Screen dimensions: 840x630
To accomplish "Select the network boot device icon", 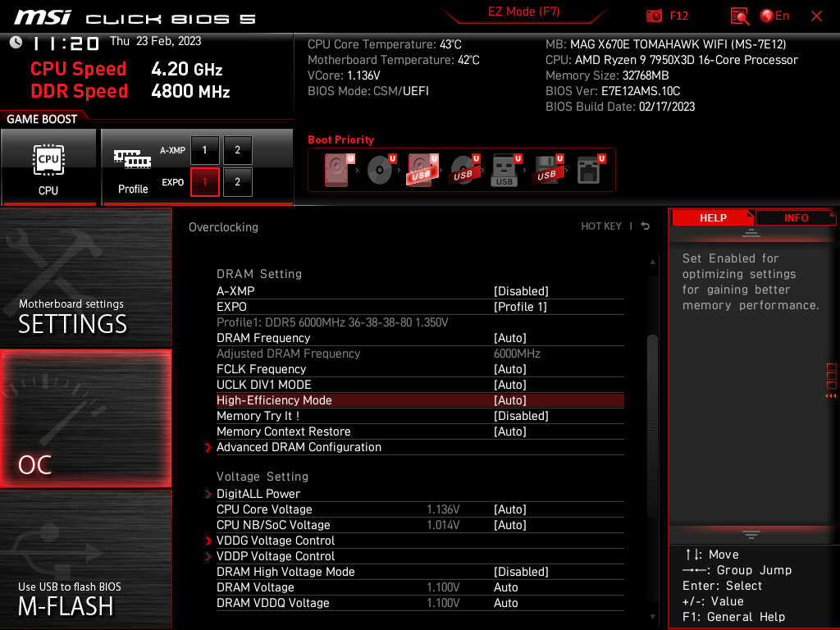I will [591, 170].
